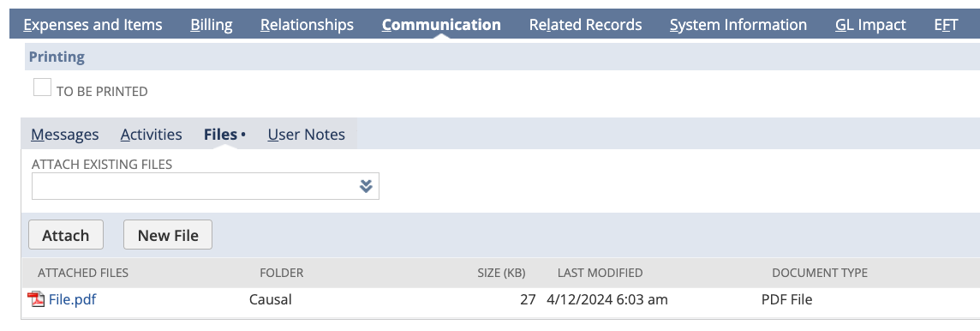
Task: Open the Attach Existing Files dropdown field
Action: [206, 186]
